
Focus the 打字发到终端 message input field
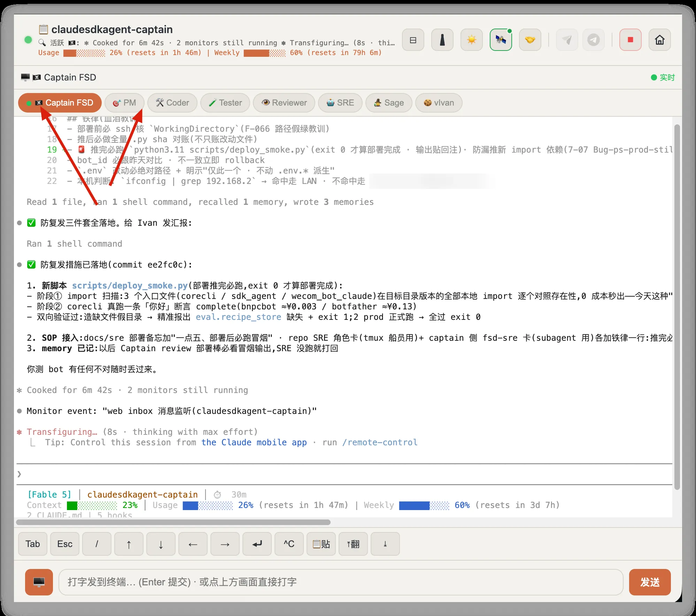click(x=341, y=582)
